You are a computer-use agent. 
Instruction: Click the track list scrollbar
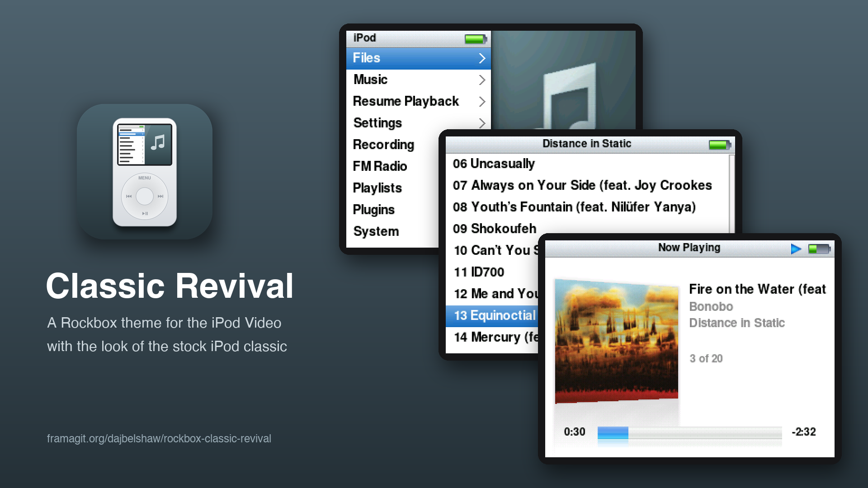click(732, 194)
